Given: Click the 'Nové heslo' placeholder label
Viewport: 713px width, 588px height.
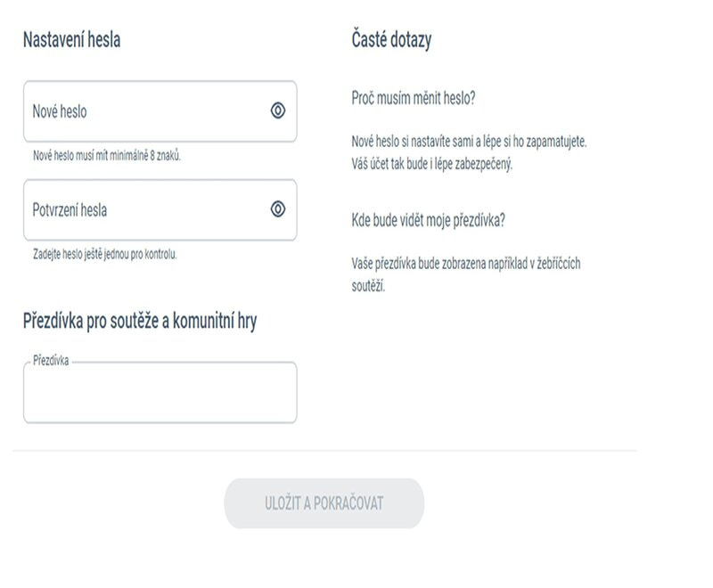Looking at the screenshot, I should pos(60,111).
